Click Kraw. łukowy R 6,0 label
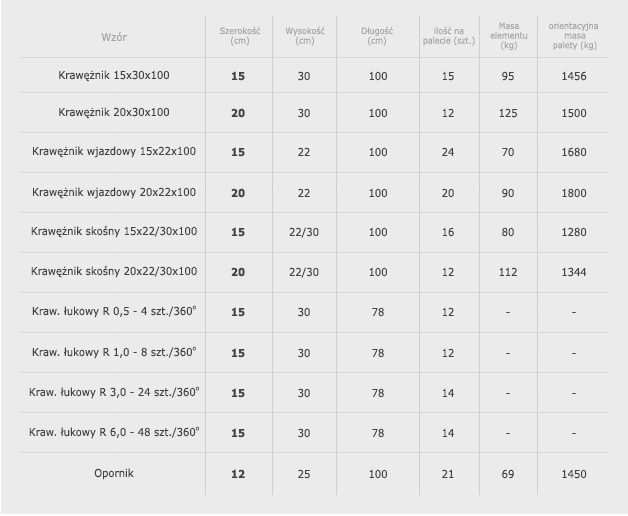This screenshot has width=628, height=516. tap(114, 432)
